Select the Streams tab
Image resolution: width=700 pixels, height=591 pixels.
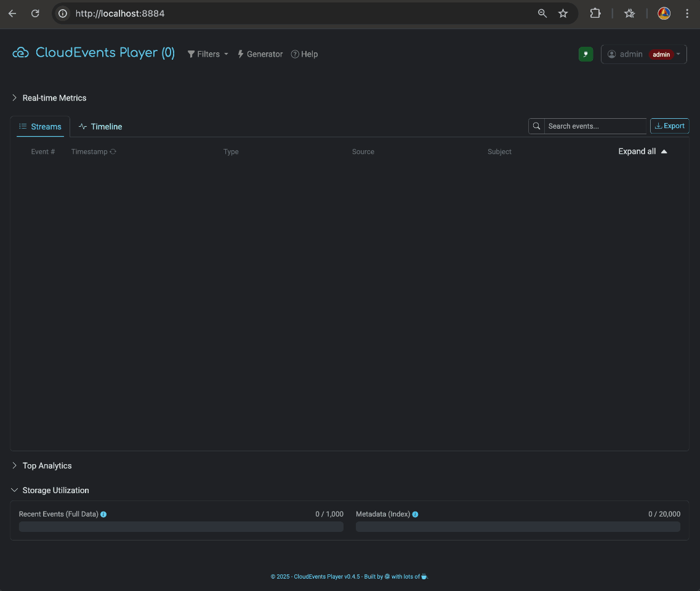[40, 126]
